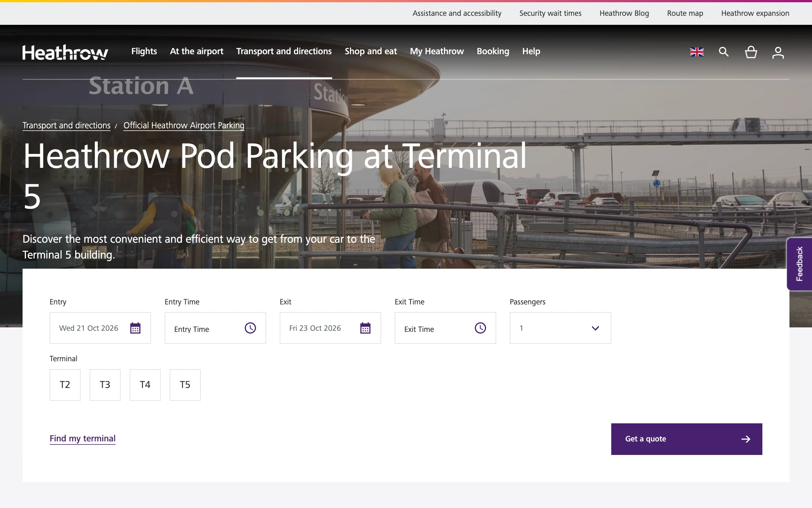Click the arrow on Get a quote
Viewport: 812px width, 508px height.
[746, 439]
